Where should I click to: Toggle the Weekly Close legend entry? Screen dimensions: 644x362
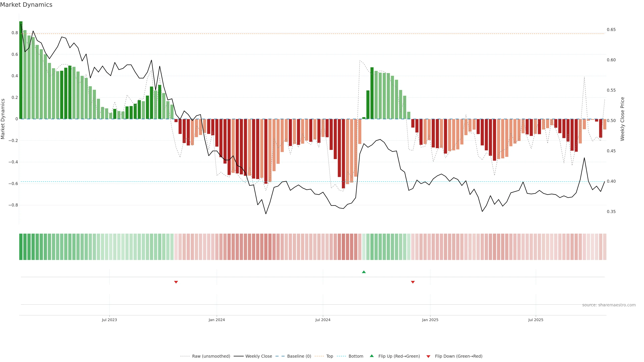(258, 356)
